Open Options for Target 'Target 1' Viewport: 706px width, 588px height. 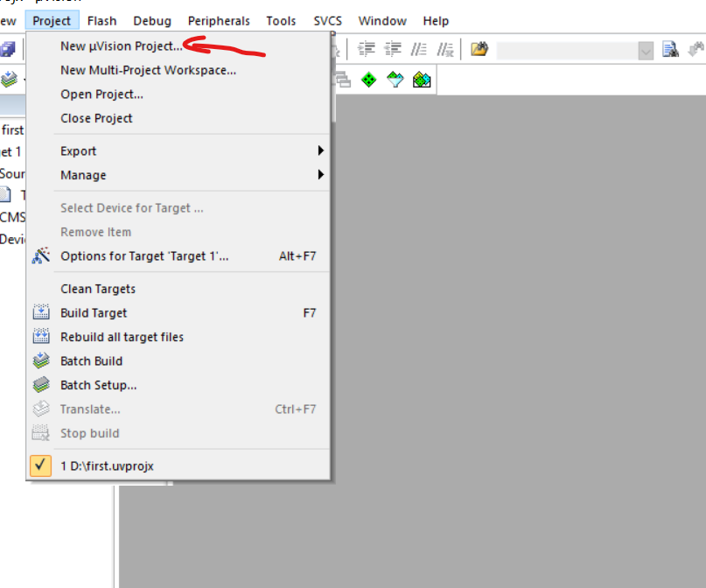point(178,255)
